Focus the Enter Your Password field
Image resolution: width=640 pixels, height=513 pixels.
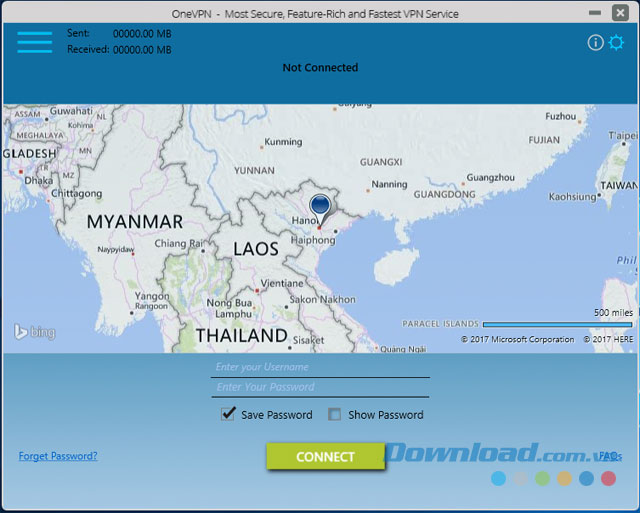tap(320, 387)
